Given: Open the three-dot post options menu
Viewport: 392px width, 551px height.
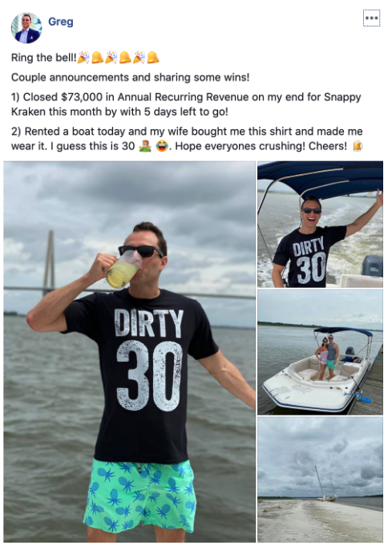Looking at the screenshot, I should click(x=372, y=18).
